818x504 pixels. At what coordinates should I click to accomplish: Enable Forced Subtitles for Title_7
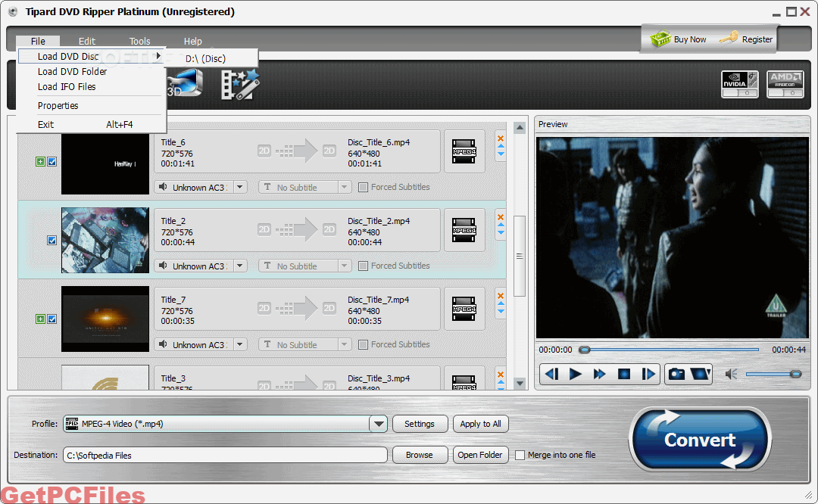pos(363,344)
